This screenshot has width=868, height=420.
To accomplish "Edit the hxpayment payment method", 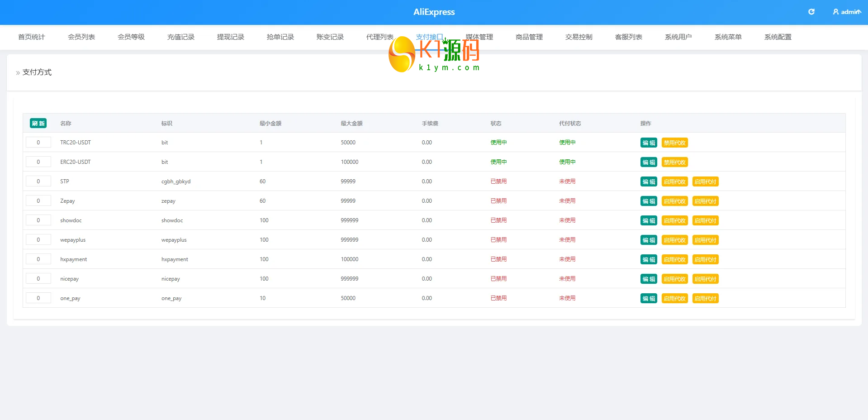I will coord(649,259).
